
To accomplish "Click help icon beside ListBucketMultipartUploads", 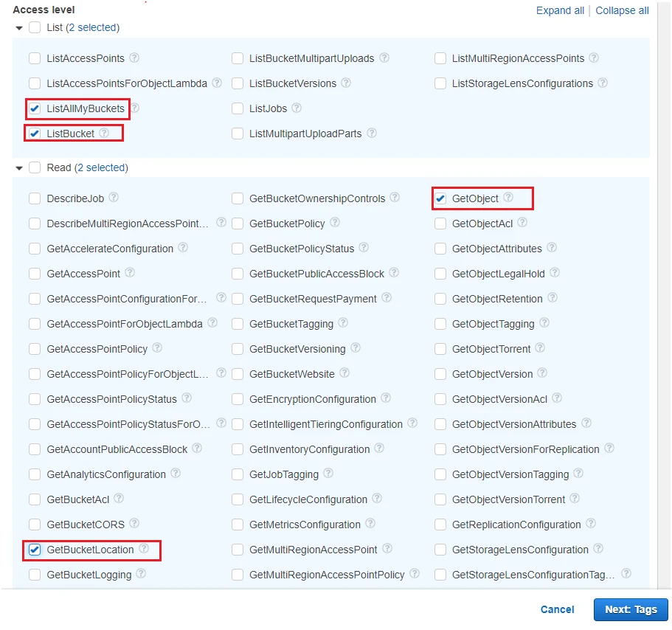I will tap(384, 58).
